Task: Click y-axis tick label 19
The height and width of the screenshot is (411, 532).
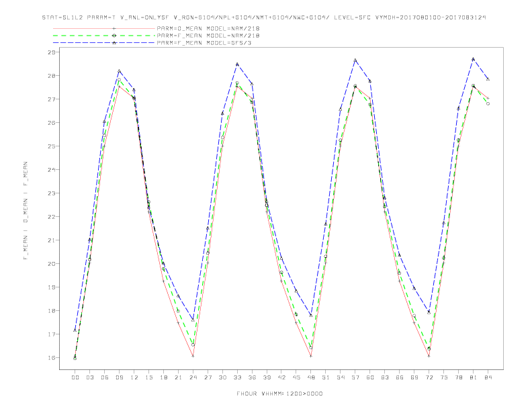Action: coord(52,287)
